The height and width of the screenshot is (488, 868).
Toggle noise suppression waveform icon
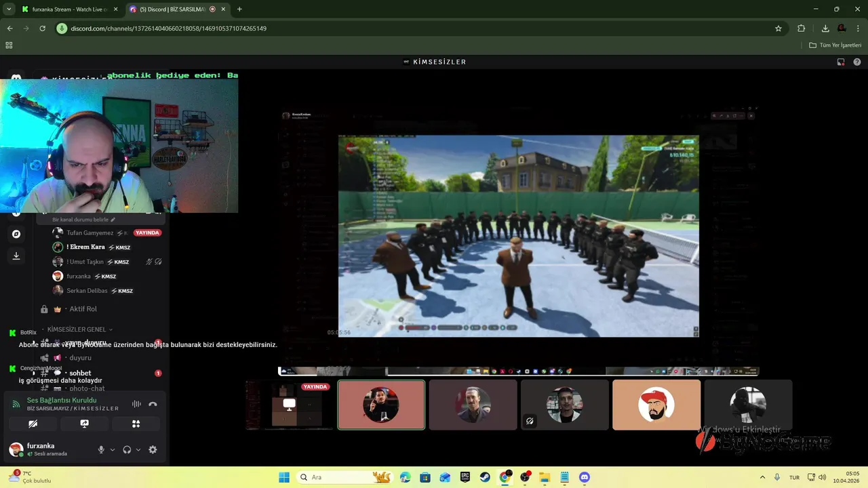(x=136, y=404)
